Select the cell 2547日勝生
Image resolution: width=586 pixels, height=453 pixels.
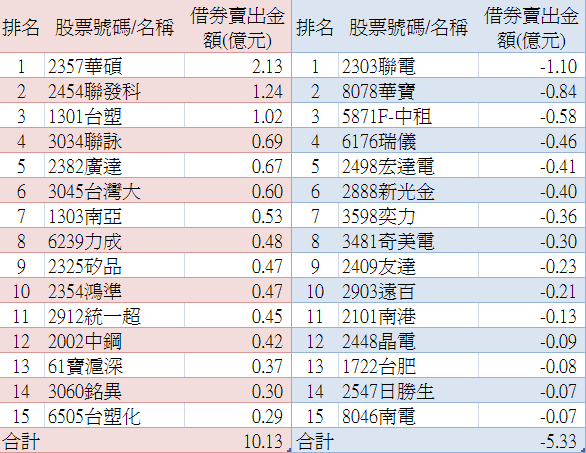click(408, 391)
